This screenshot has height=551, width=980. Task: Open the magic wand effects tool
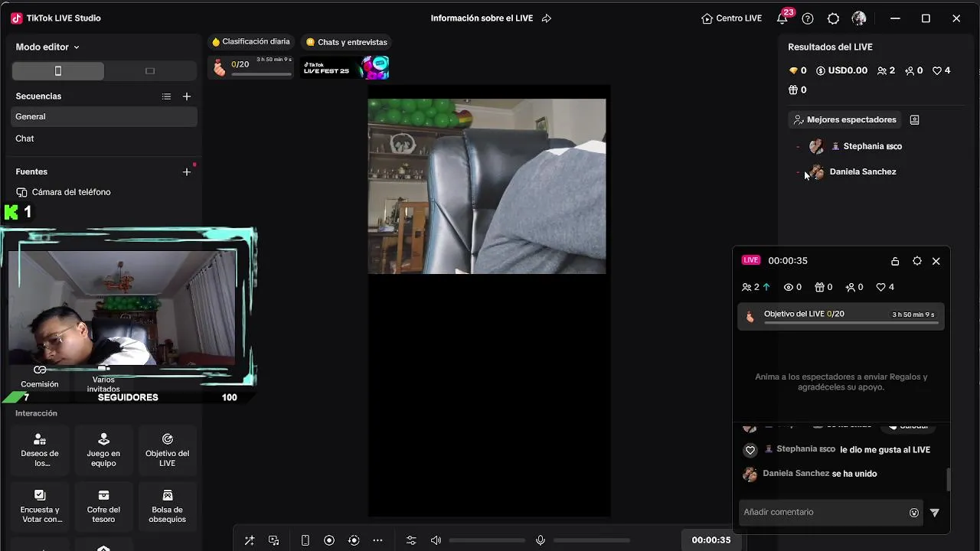coord(250,540)
